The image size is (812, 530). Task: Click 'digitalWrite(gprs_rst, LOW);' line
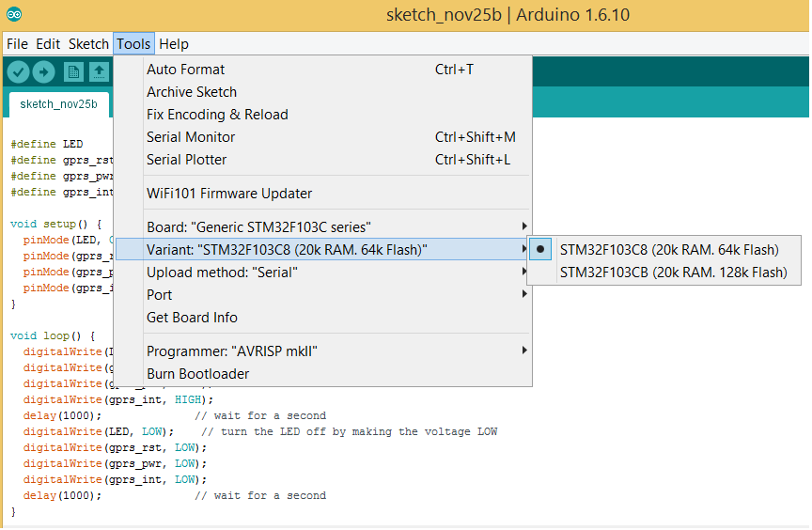click(x=115, y=447)
